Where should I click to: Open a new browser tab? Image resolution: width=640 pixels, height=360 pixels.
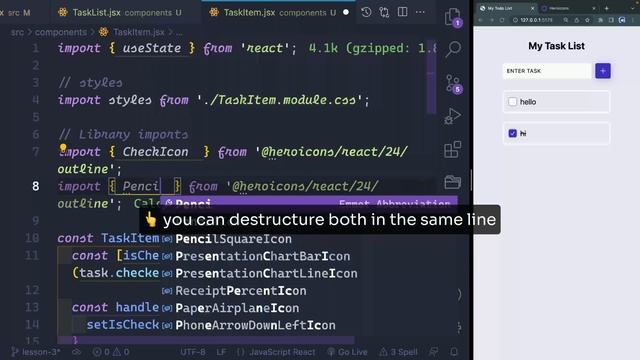pos(607,8)
